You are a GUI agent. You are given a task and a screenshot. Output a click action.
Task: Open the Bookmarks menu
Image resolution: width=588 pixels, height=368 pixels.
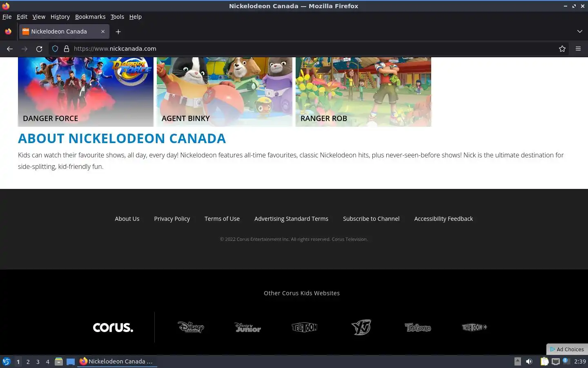(90, 17)
